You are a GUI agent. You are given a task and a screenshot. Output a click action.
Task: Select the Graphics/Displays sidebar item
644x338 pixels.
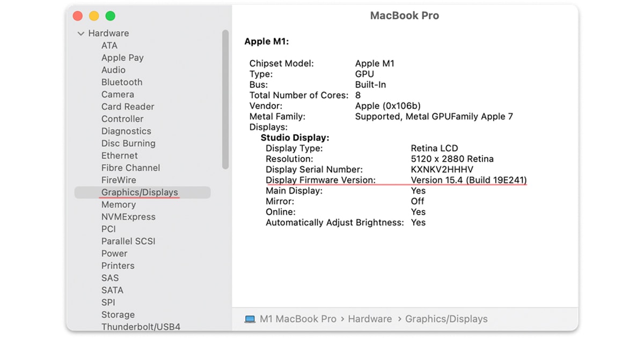pyautogui.click(x=140, y=193)
